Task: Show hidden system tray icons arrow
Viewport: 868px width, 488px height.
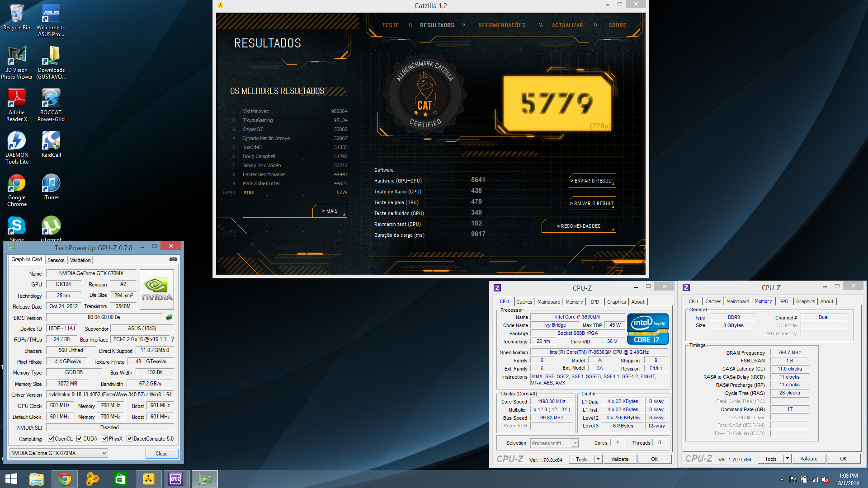Action: pos(782,479)
